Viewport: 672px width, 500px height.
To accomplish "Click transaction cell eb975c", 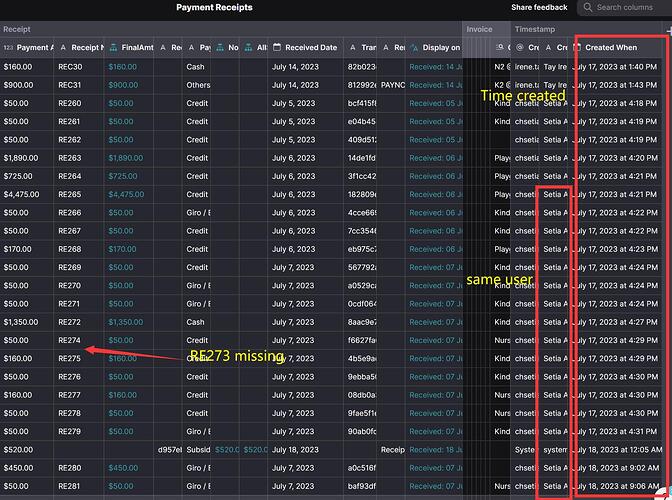I will pos(360,249).
